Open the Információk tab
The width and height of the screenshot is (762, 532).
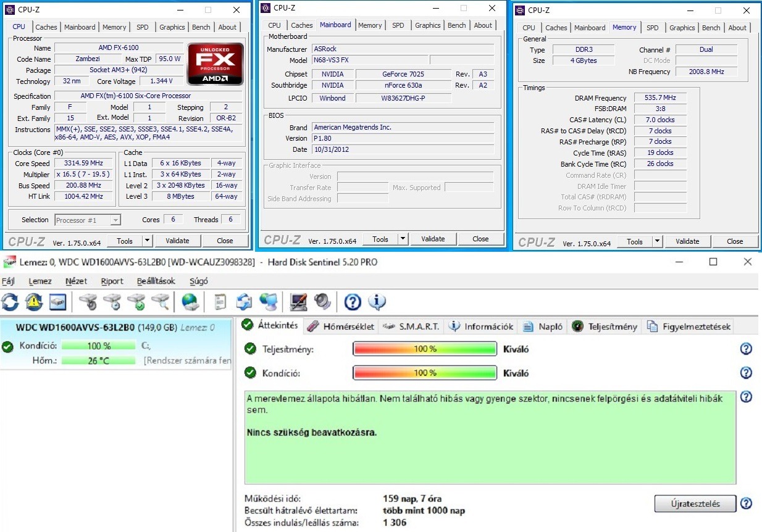point(481,326)
